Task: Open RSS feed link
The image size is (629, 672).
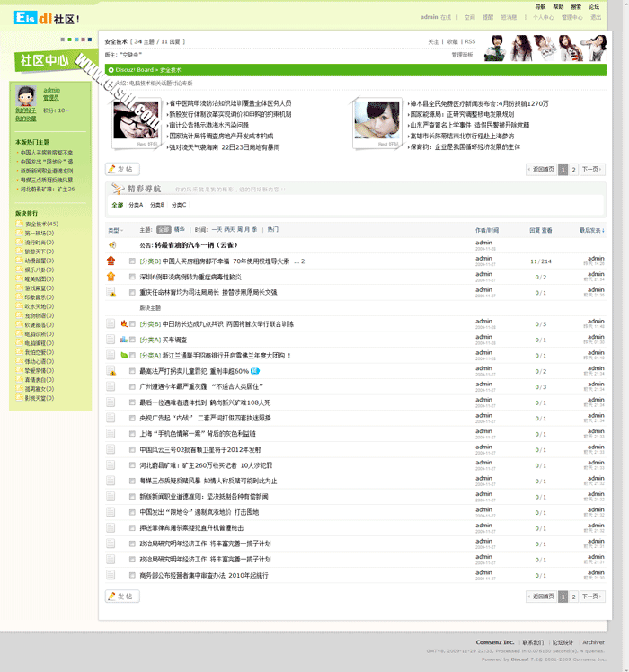Action: (x=470, y=41)
